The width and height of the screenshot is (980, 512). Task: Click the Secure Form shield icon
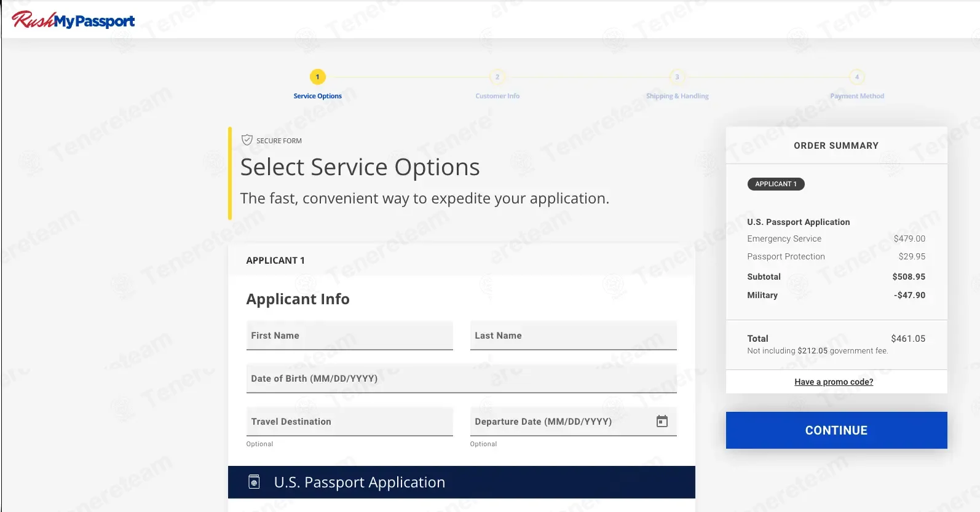[x=247, y=140]
